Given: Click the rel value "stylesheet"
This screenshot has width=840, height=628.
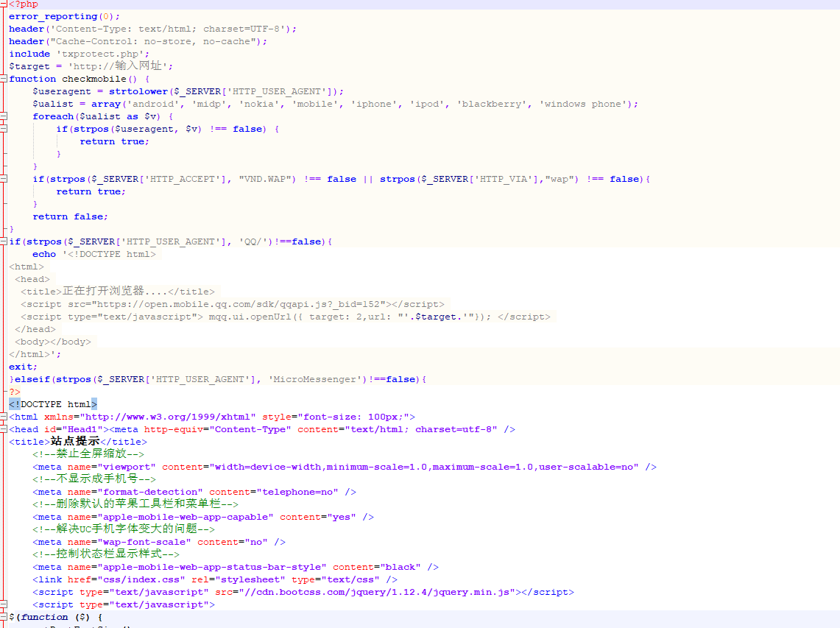Looking at the screenshot, I should pyautogui.click(x=250, y=579).
